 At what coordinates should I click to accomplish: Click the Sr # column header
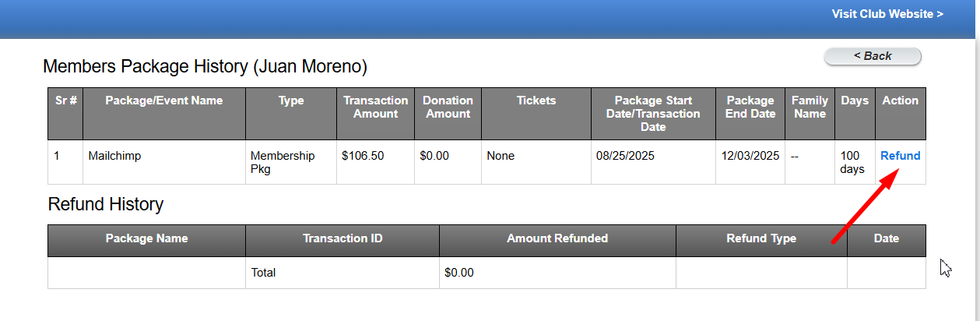pyautogui.click(x=65, y=101)
